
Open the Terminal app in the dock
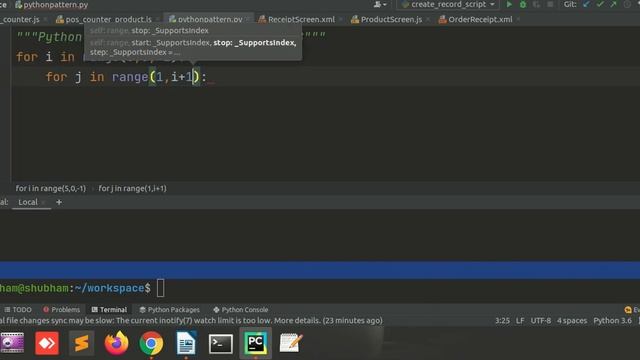(221, 343)
